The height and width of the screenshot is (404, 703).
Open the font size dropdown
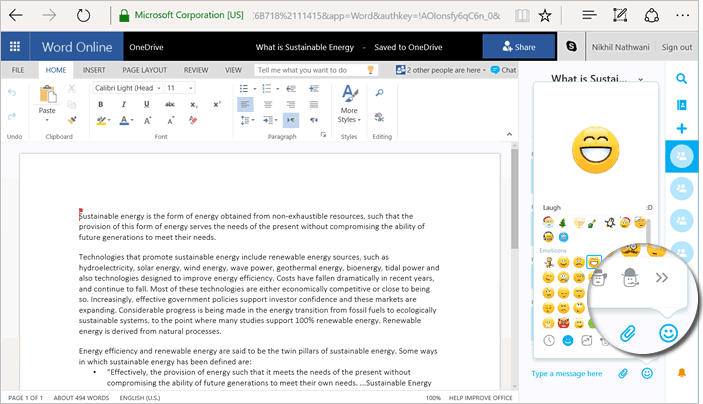click(191, 88)
